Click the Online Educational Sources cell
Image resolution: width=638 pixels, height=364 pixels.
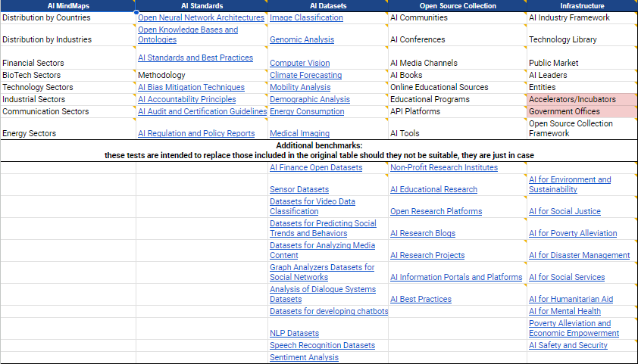[x=439, y=87]
